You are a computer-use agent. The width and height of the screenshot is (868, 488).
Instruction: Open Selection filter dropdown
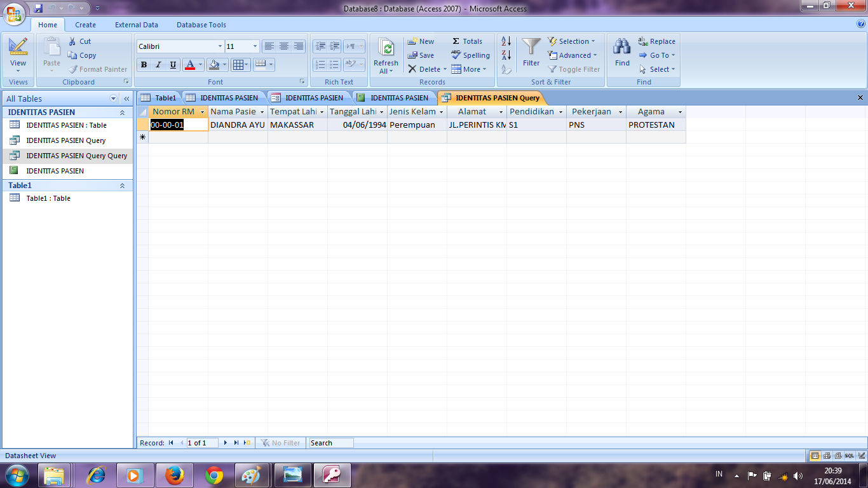point(571,41)
